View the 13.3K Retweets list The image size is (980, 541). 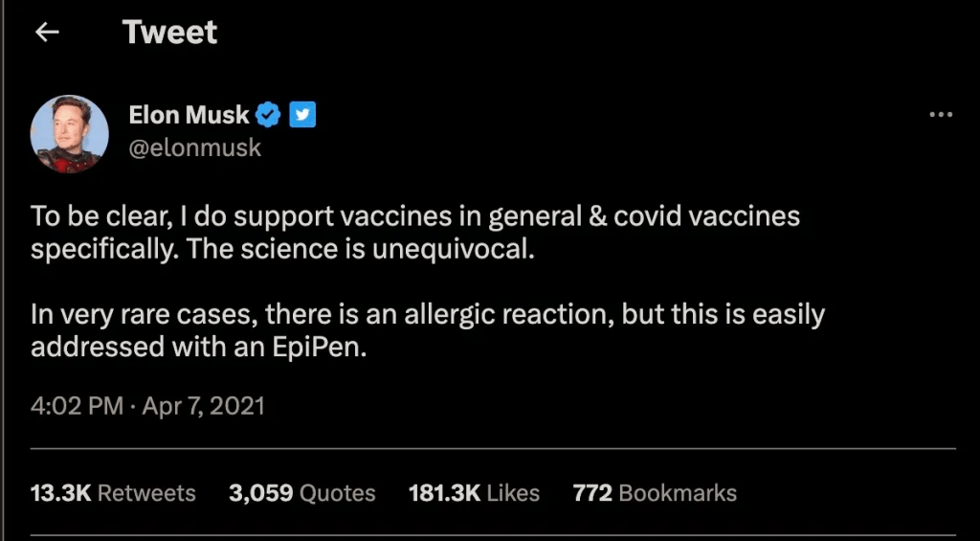point(113,493)
